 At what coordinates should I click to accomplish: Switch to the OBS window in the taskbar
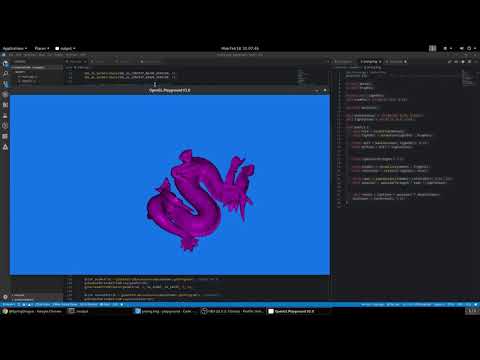[x=232, y=311]
